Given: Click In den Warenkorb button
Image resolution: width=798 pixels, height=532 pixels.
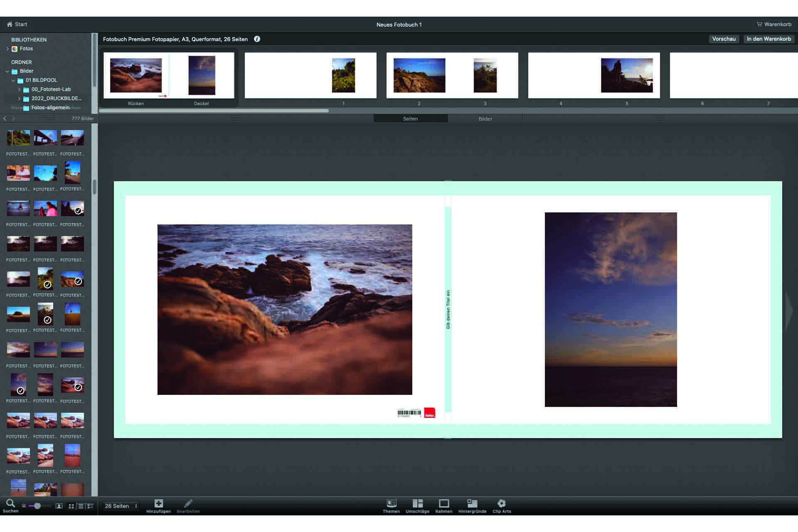Looking at the screenshot, I should [x=768, y=39].
